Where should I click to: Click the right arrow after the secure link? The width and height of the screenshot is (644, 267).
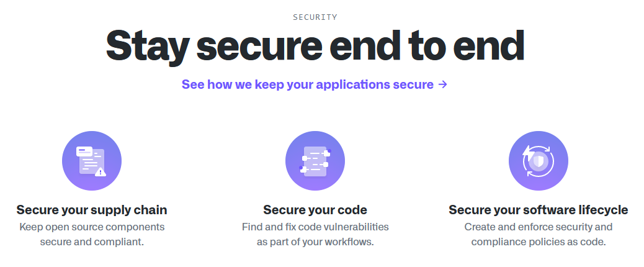[x=442, y=84]
